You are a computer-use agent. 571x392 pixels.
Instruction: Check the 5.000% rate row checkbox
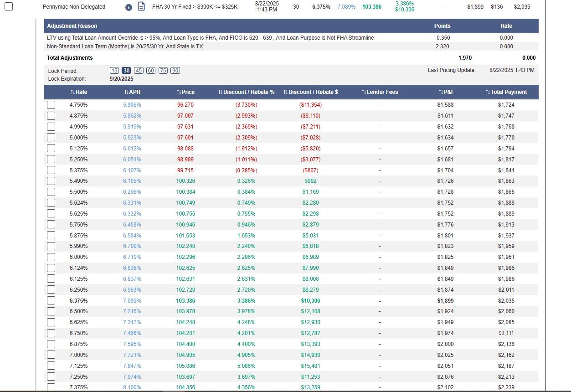[51, 138]
